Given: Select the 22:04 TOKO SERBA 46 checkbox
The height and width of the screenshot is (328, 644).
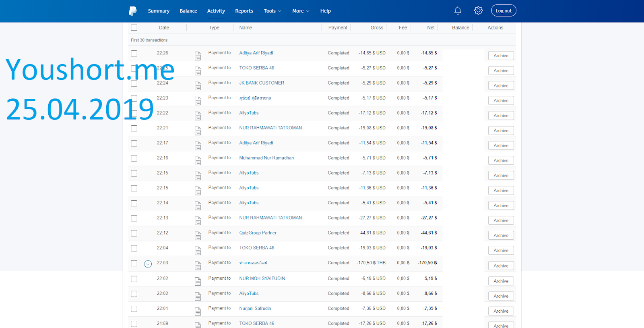Looking at the screenshot, I should pos(134,248).
